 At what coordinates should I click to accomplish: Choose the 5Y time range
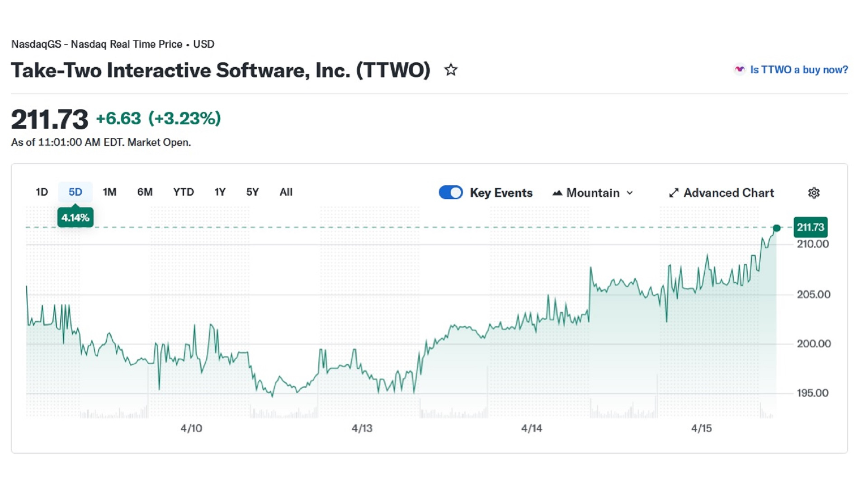[252, 192]
